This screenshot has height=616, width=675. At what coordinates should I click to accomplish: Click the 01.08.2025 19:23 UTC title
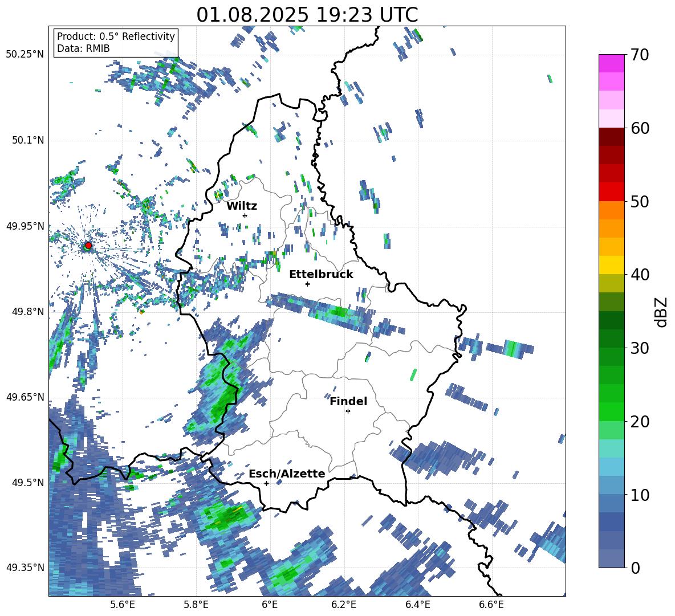pyautogui.click(x=307, y=15)
